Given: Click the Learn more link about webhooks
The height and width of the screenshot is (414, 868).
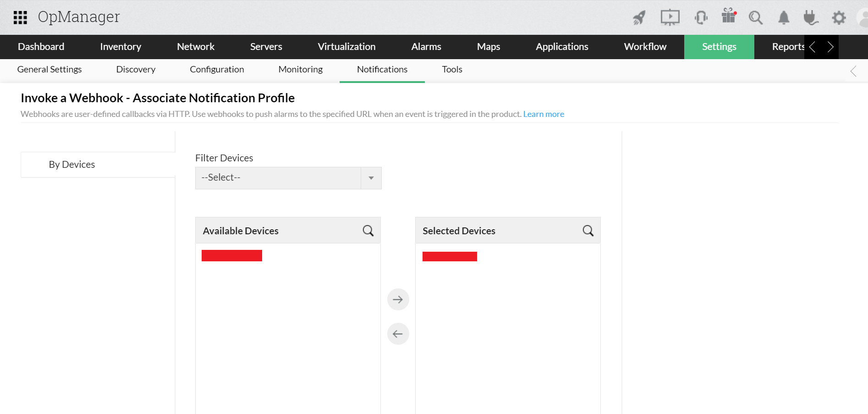Looking at the screenshot, I should click(x=544, y=114).
